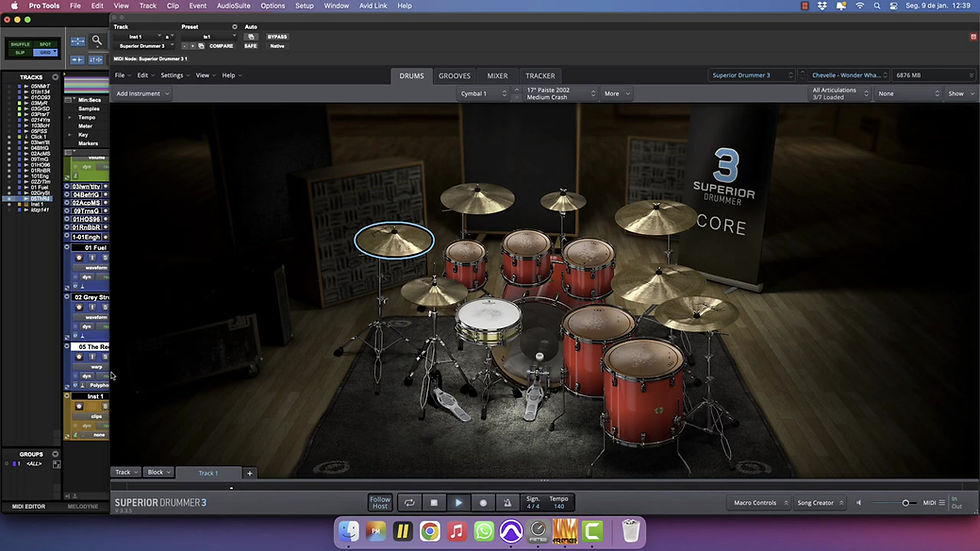Open Camtasia icon in the Dock

tap(592, 532)
